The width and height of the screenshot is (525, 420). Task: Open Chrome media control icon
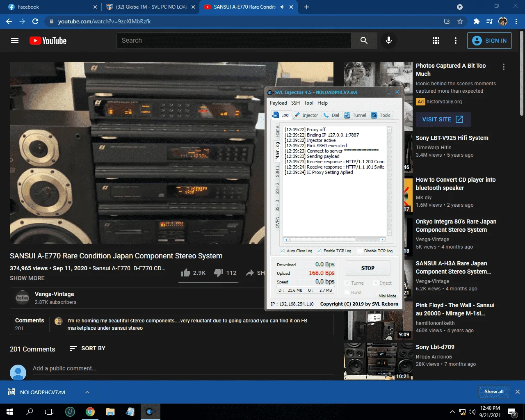click(489, 21)
